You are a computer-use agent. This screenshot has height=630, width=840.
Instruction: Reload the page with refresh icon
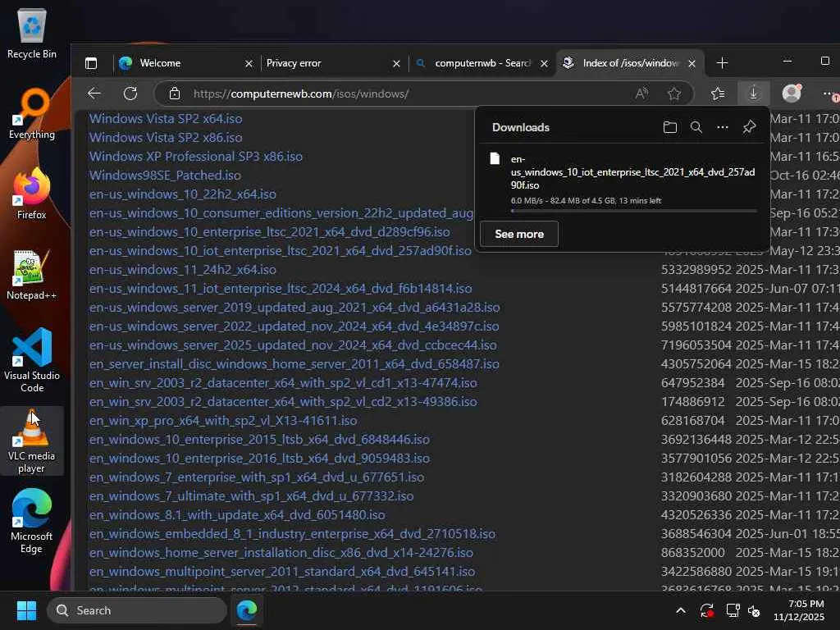[x=130, y=94]
